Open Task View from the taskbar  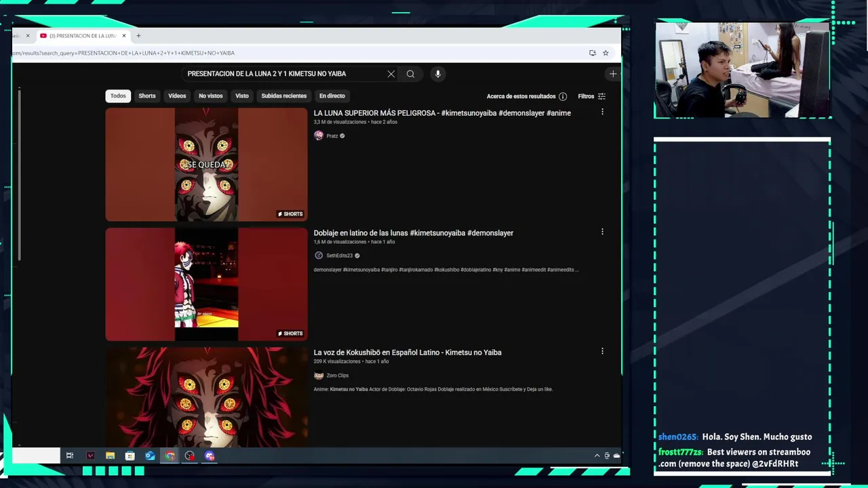click(69, 455)
